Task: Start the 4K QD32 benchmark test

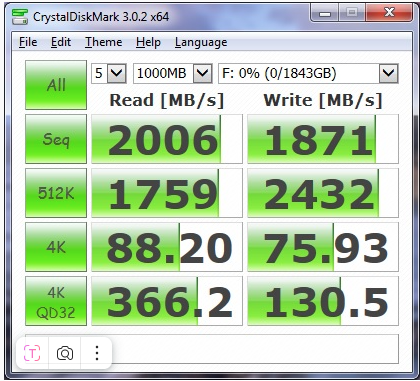Action: tap(56, 301)
